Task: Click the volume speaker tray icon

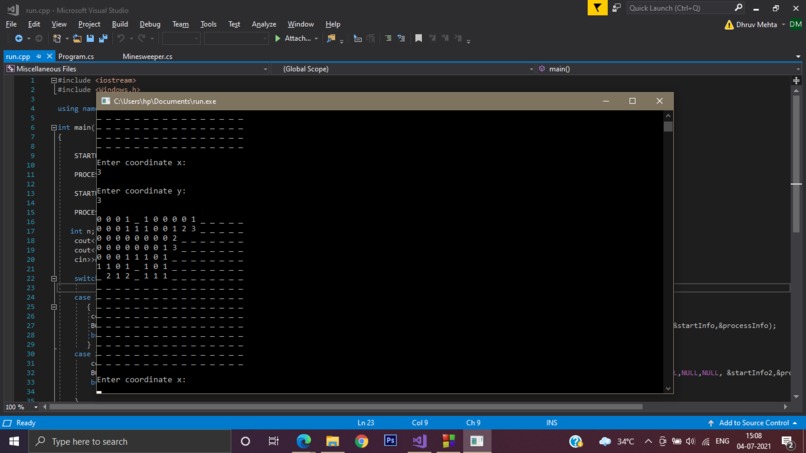Action: click(690, 441)
